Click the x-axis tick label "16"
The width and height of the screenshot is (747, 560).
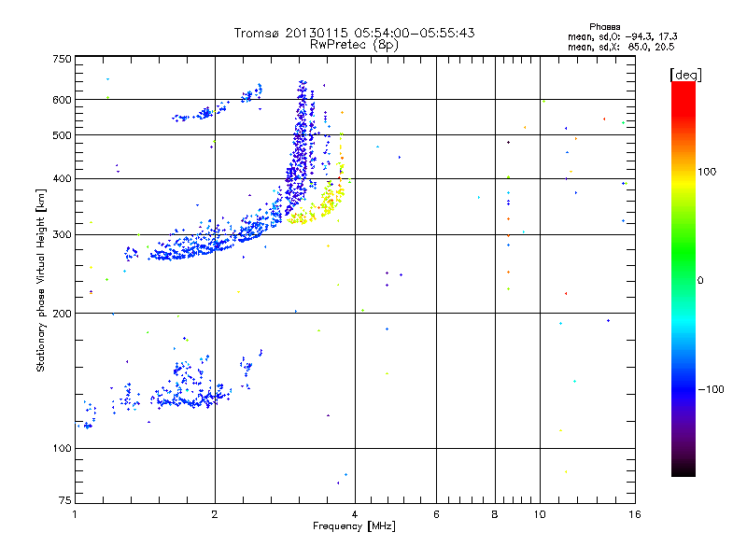(x=635, y=514)
